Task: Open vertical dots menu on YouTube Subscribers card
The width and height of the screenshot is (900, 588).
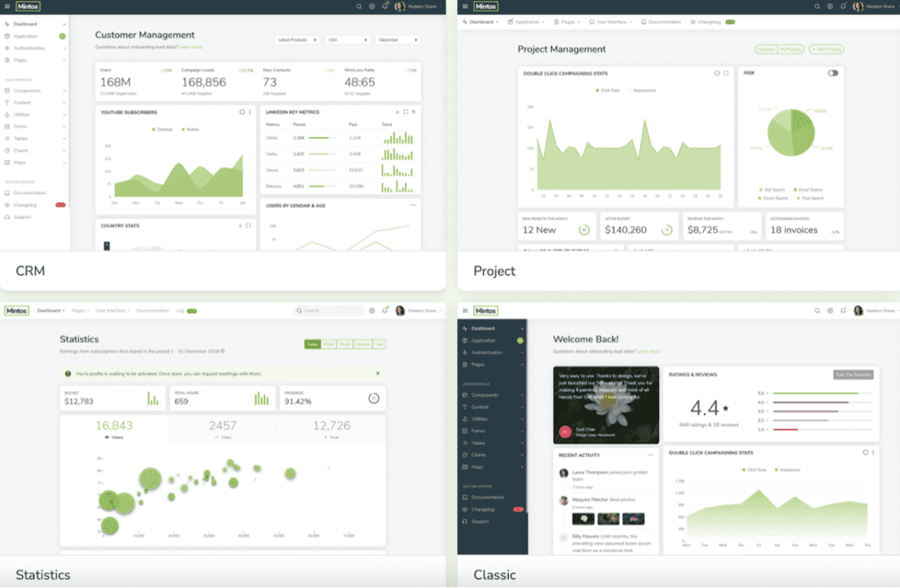Action: coord(250,112)
